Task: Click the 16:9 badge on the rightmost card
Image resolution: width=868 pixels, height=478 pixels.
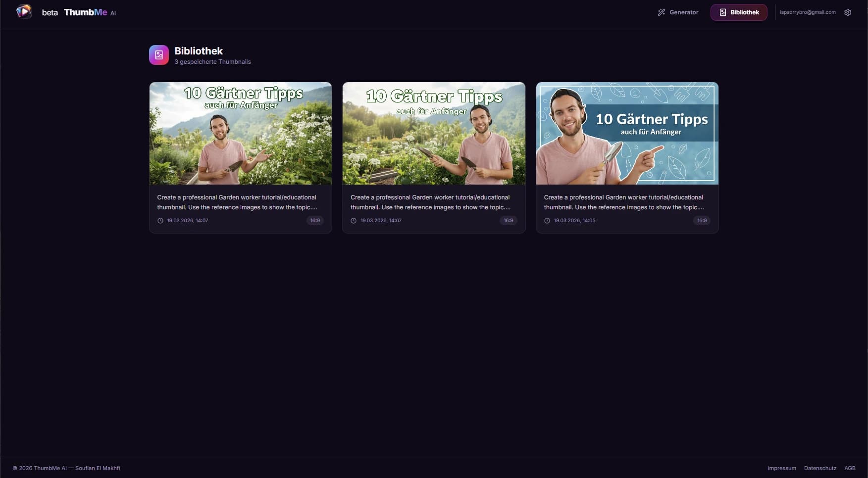Action: [702, 220]
